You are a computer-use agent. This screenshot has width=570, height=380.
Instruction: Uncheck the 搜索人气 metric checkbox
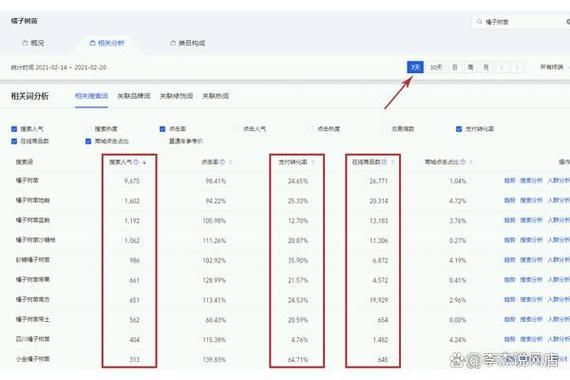tap(14, 129)
